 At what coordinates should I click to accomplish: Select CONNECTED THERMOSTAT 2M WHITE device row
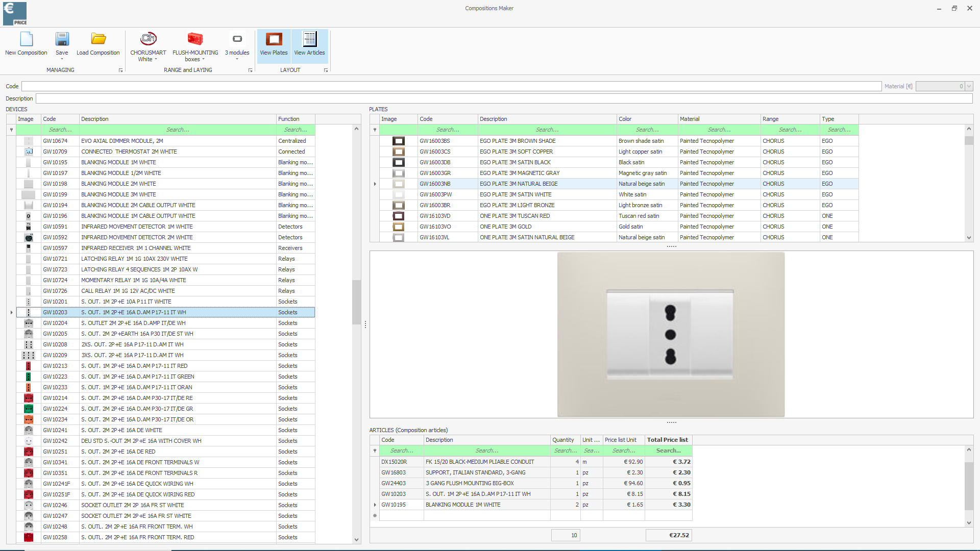click(x=129, y=152)
